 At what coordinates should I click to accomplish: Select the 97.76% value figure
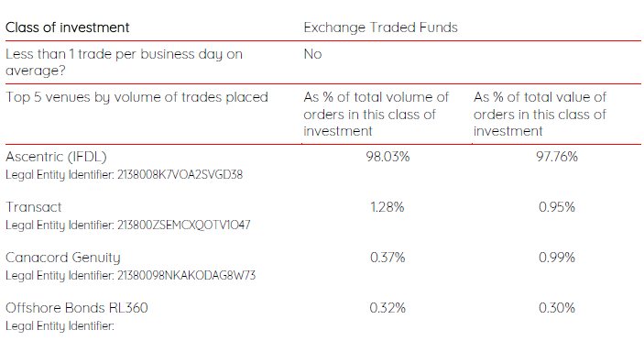pos(557,157)
